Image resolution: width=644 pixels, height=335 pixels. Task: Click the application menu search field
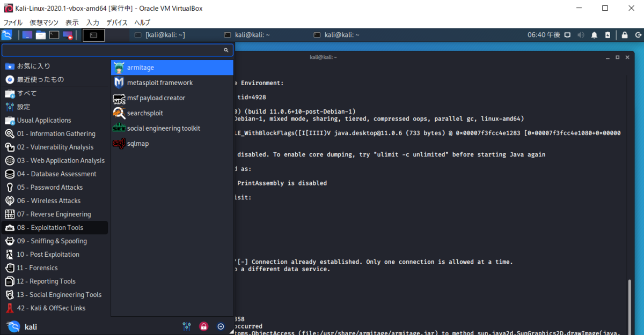point(118,50)
